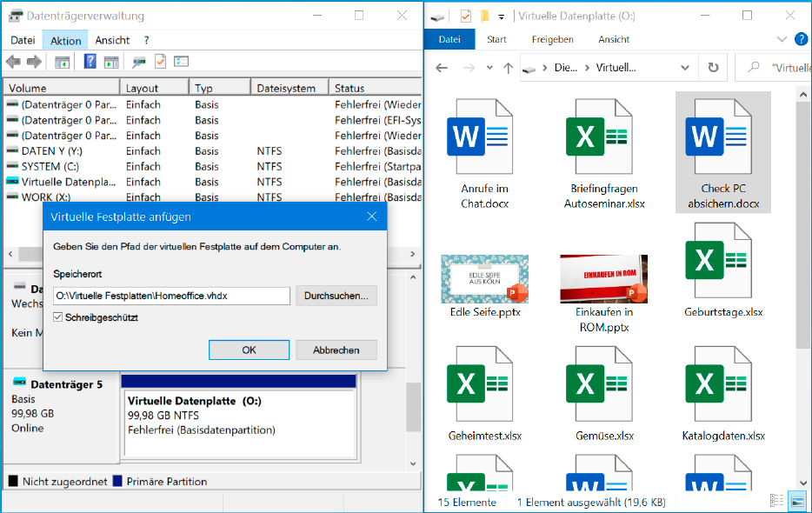Click Explorer quick access Properties checkmark icon
Image resolution: width=812 pixels, height=513 pixels.
tap(466, 16)
